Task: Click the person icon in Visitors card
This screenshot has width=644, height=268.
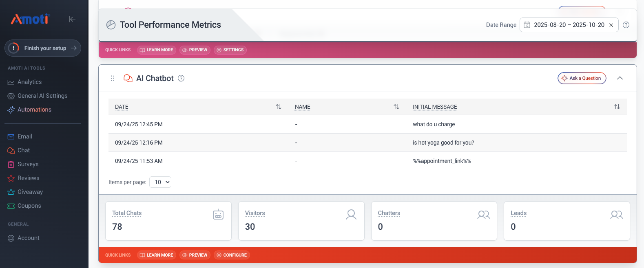Action: point(351,214)
